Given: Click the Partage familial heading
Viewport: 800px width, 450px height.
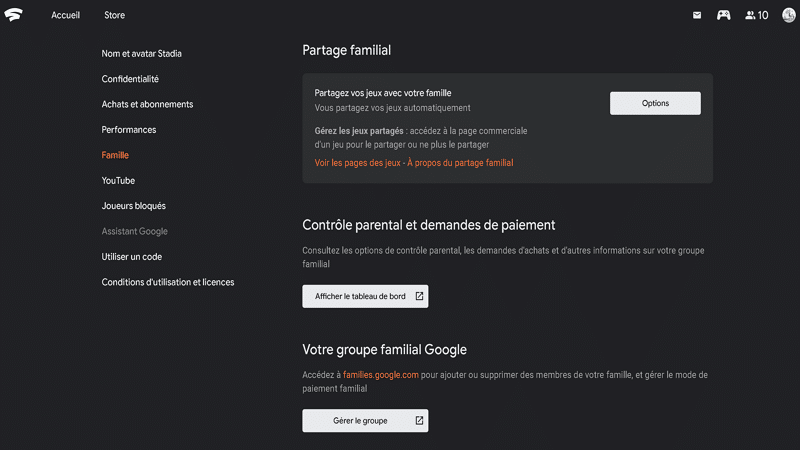Looking at the screenshot, I should click(x=346, y=51).
